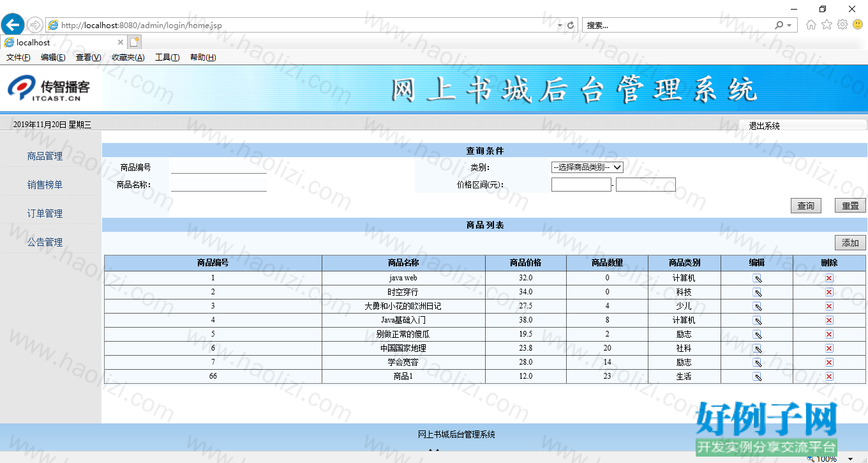Open zoom level dropdown arrow
Image resolution: width=868 pixels, height=463 pixels.
850,459
